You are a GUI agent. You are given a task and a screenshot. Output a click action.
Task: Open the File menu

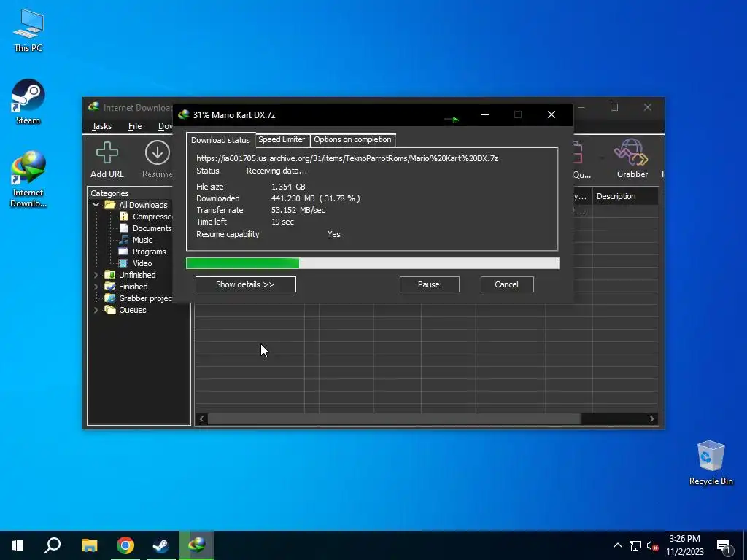[x=135, y=126]
